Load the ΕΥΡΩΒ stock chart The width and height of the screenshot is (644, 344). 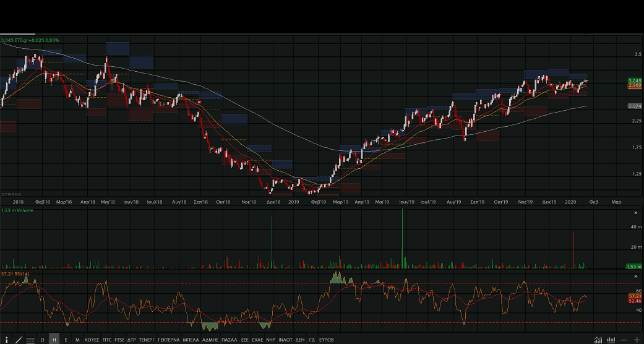[327, 340]
